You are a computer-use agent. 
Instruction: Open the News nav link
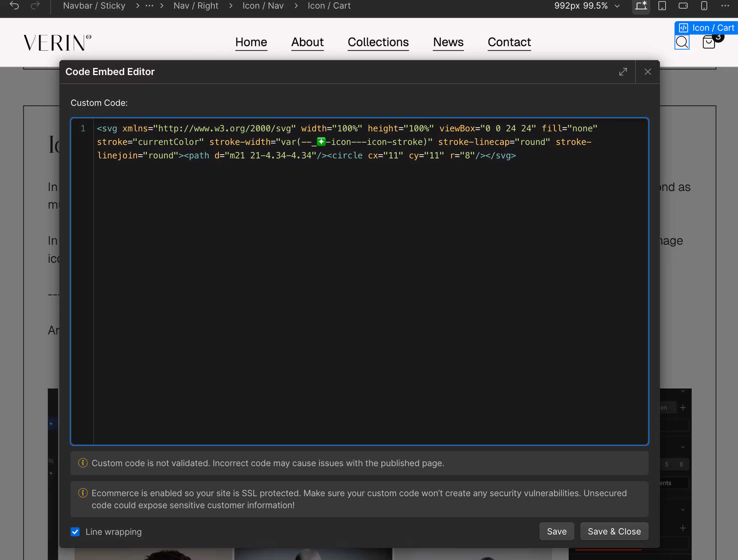coord(448,42)
